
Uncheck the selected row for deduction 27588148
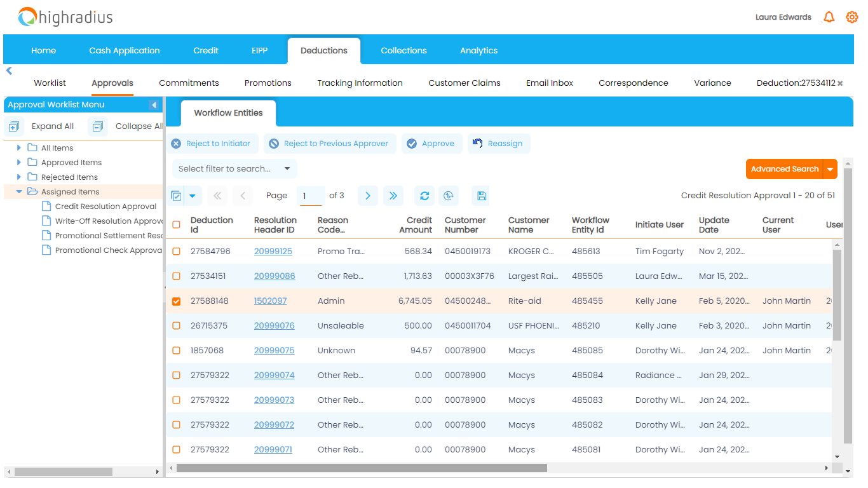point(176,301)
